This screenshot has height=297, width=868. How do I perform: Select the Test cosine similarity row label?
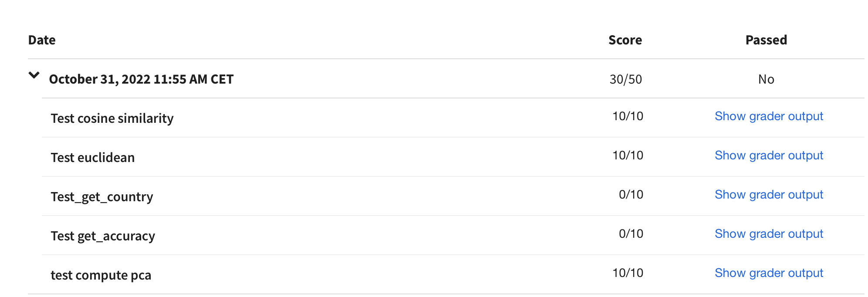click(112, 118)
